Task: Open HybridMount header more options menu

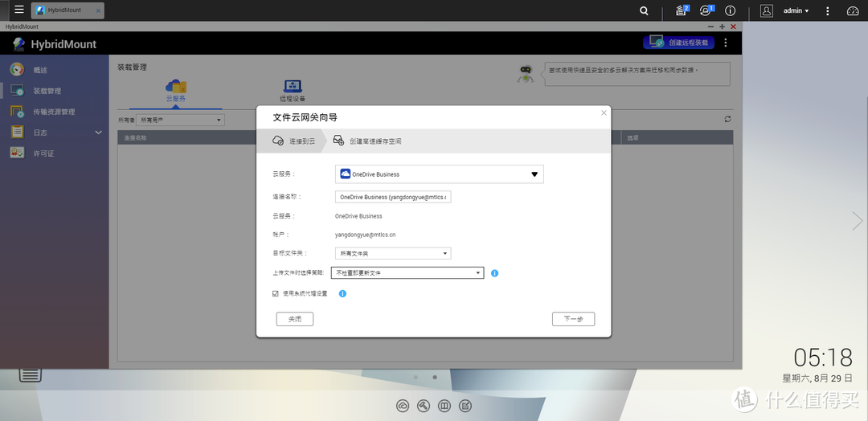Action: [x=726, y=43]
